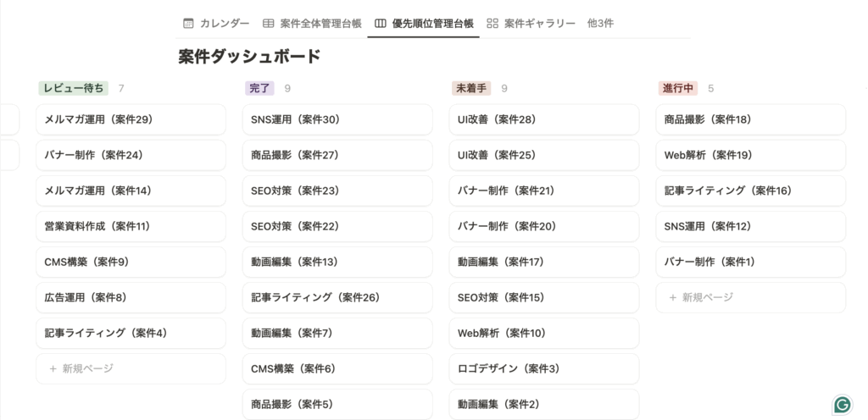Click the 完了 group header label
868x420 pixels.
tap(259, 88)
